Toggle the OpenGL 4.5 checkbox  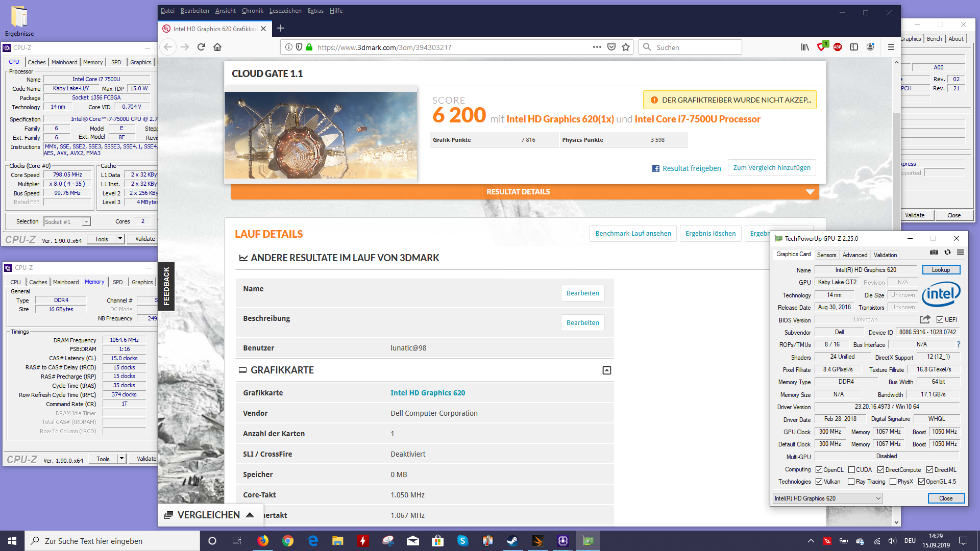[921, 482]
